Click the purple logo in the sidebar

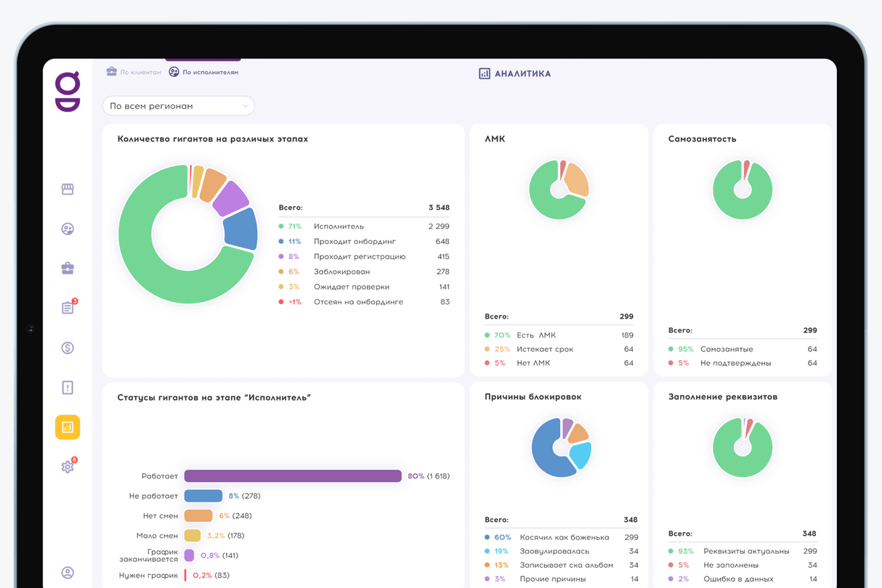[x=68, y=91]
